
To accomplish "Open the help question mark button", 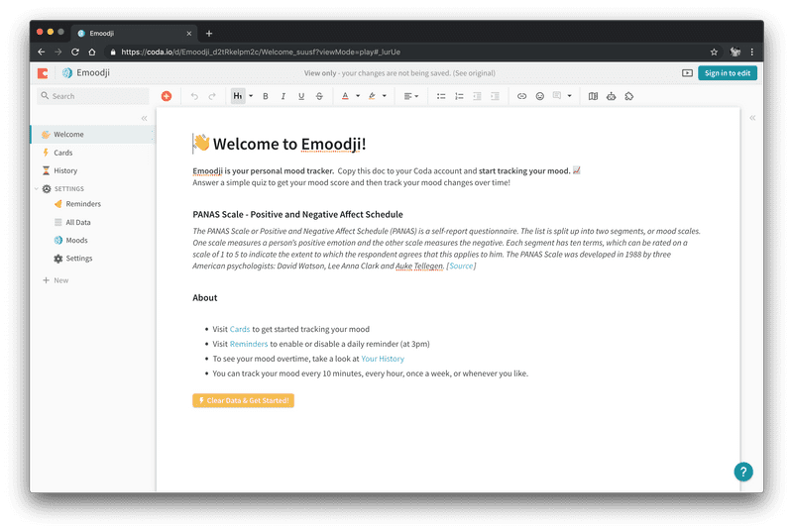I will click(x=743, y=472).
